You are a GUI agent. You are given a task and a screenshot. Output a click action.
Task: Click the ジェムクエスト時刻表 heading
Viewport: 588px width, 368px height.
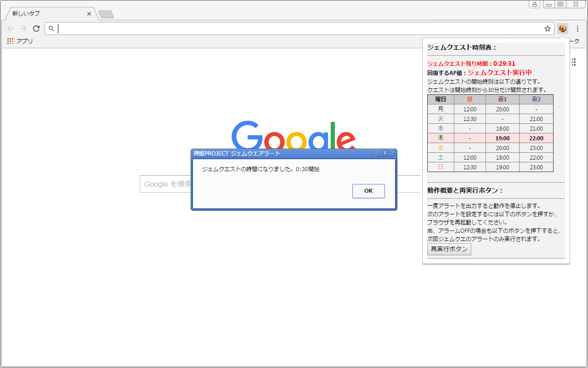coord(462,47)
